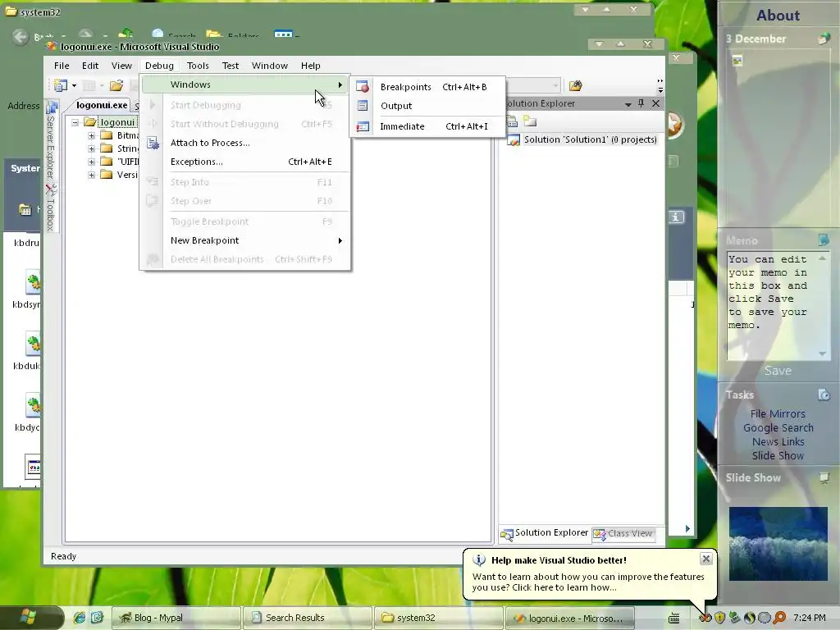This screenshot has width=840, height=630.
Task: Open the Tools menu
Action: point(198,66)
